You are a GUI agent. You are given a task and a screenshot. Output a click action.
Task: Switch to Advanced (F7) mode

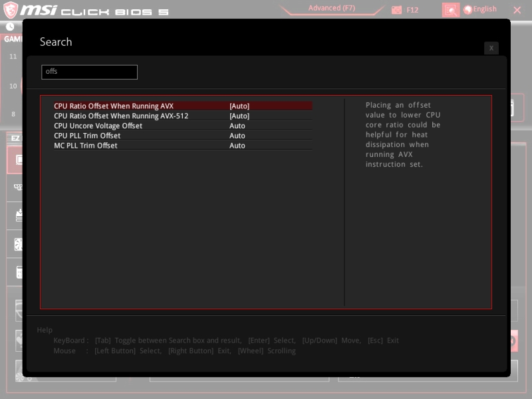click(331, 8)
